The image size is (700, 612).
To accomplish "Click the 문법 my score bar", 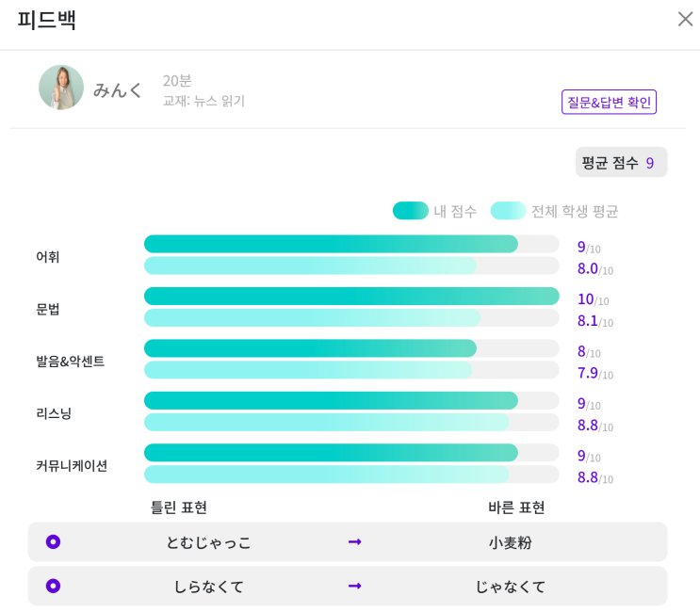I will (x=351, y=296).
